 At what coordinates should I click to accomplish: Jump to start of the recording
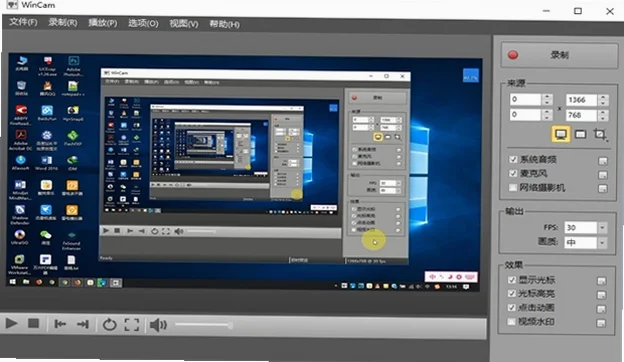tap(60, 324)
